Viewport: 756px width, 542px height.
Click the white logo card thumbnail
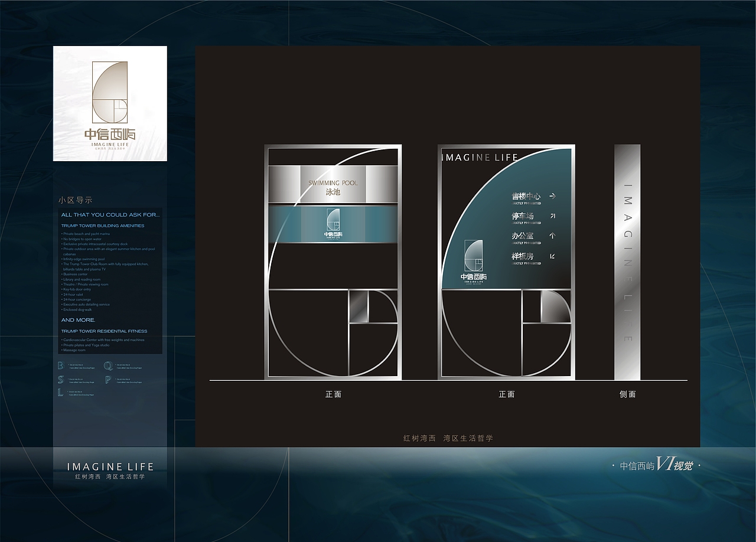(110, 103)
